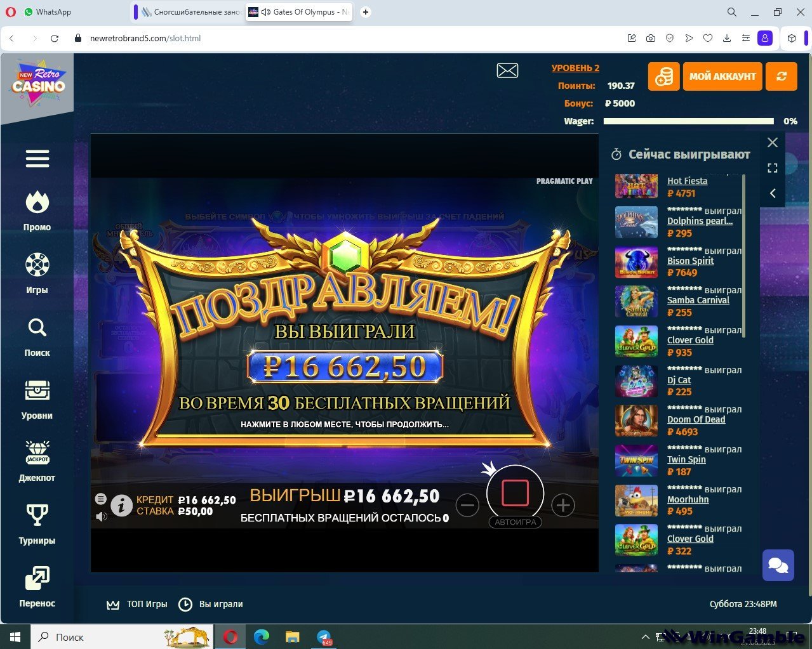Collapse the winners panel with the chevron
The width and height of the screenshot is (812, 649).
tap(773, 193)
